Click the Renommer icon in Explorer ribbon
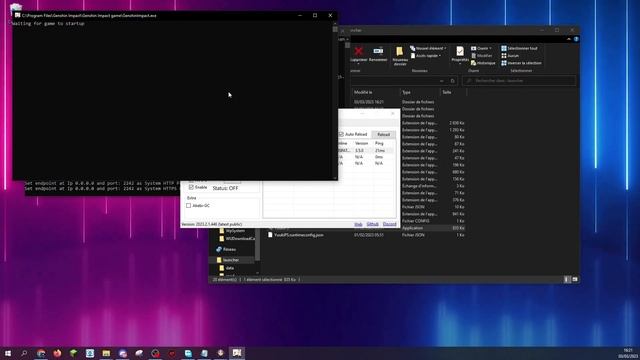640x360 pixels. pyautogui.click(x=378, y=53)
